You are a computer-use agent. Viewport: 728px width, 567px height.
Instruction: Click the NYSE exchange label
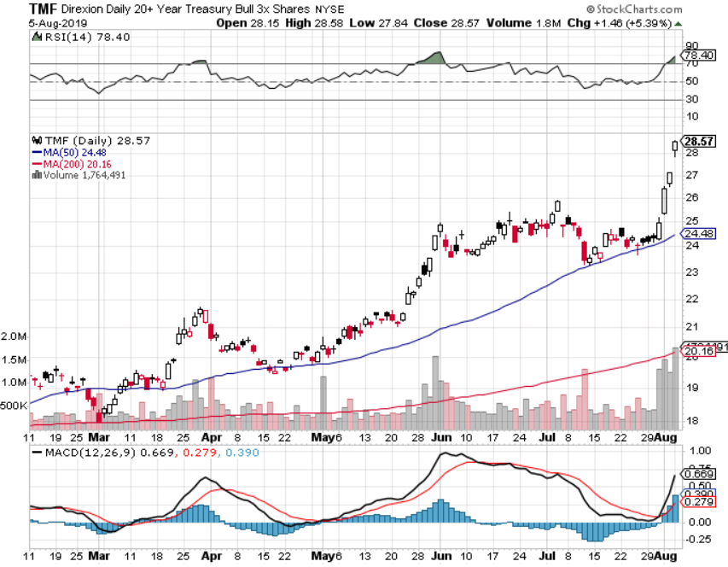point(329,9)
